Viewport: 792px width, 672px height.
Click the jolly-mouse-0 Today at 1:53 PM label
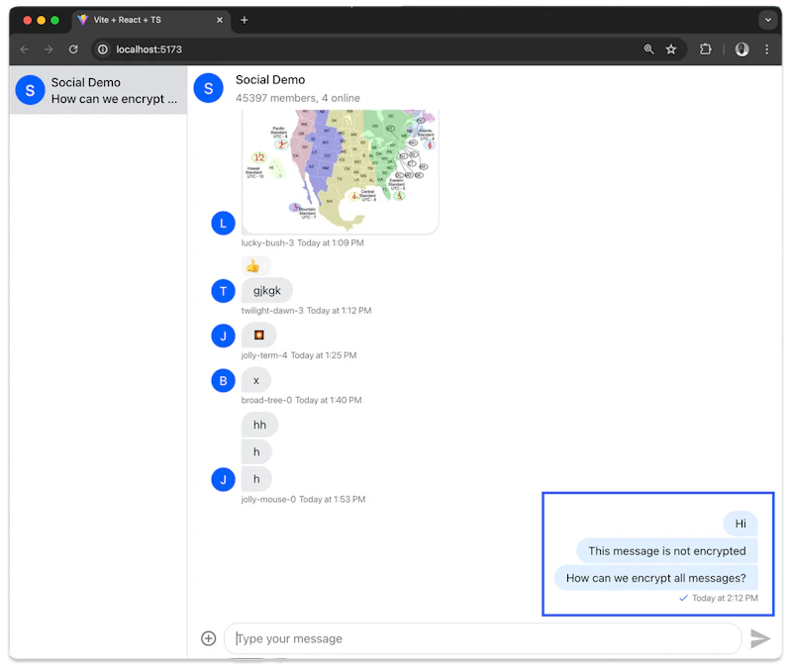[x=303, y=500]
